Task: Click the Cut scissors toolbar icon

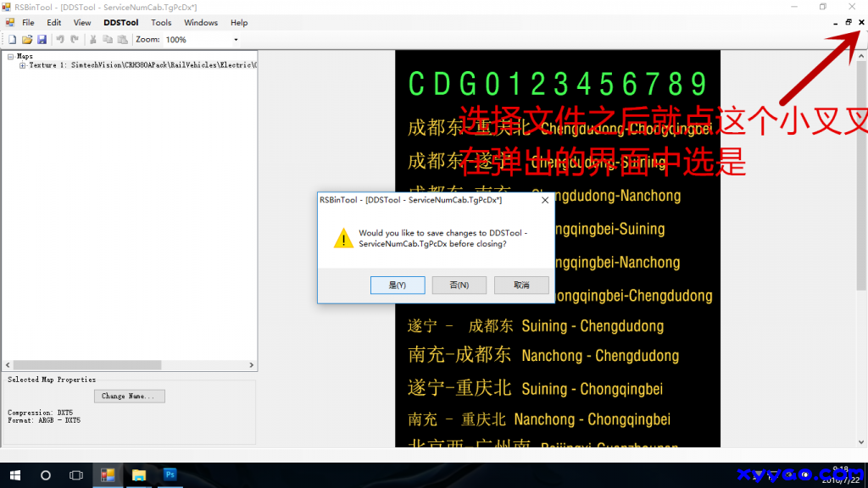Action: pyautogui.click(x=93, y=40)
